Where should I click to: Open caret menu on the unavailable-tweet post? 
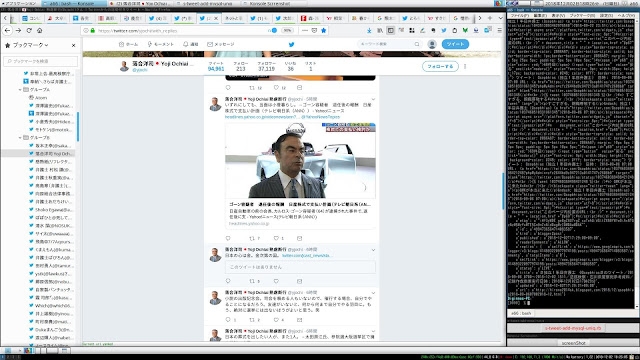pyautogui.click(x=373, y=250)
